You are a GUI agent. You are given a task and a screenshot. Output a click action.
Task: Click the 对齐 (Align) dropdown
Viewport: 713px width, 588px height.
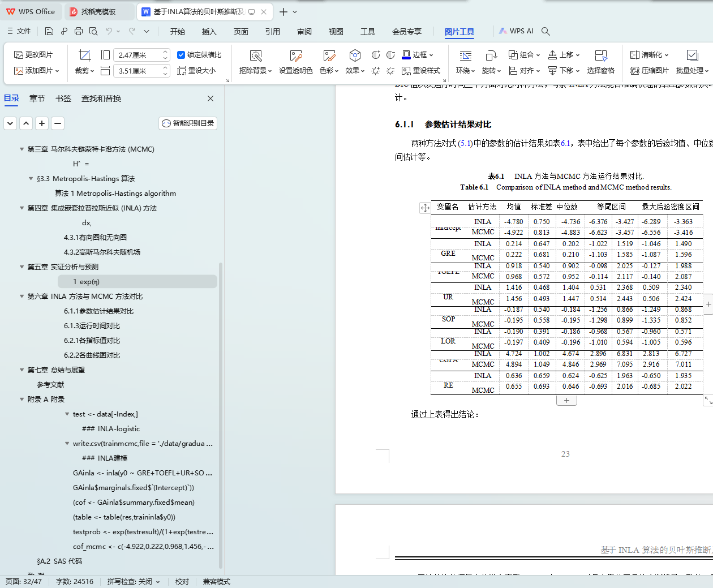pyautogui.click(x=524, y=71)
